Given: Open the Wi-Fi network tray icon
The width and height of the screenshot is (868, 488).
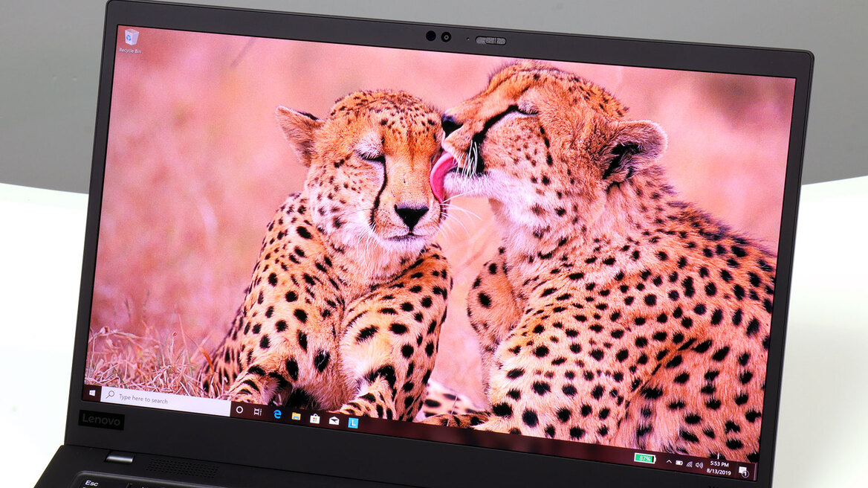Looking at the screenshot, I should point(689,464).
